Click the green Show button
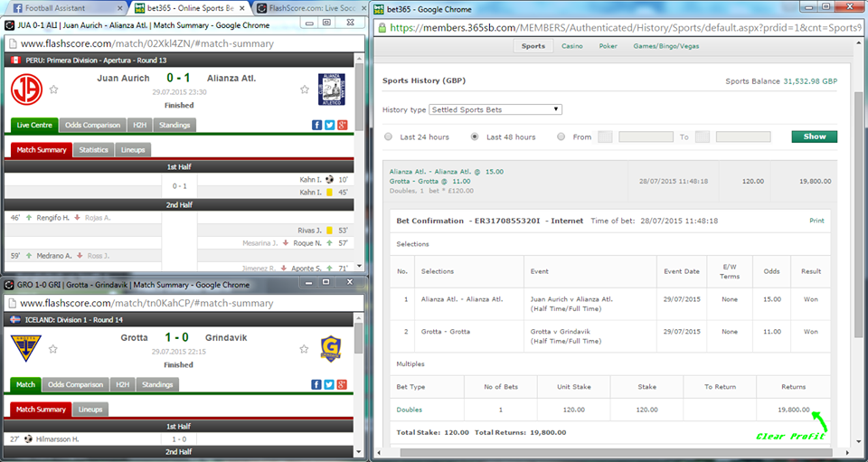This screenshot has height=462, width=868. tap(815, 137)
